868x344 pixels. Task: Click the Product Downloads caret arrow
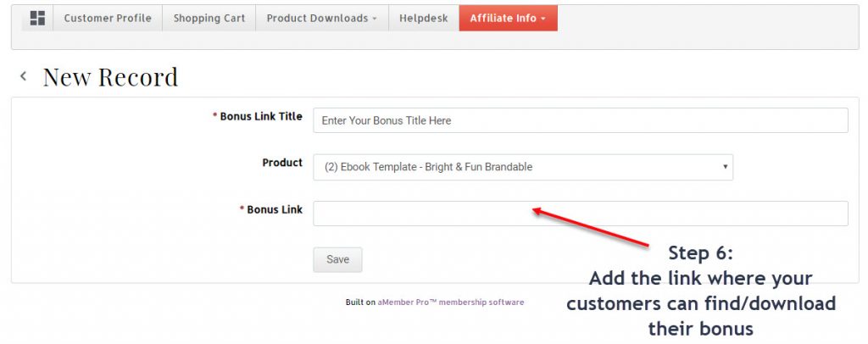pyautogui.click(x=375, y=19)
